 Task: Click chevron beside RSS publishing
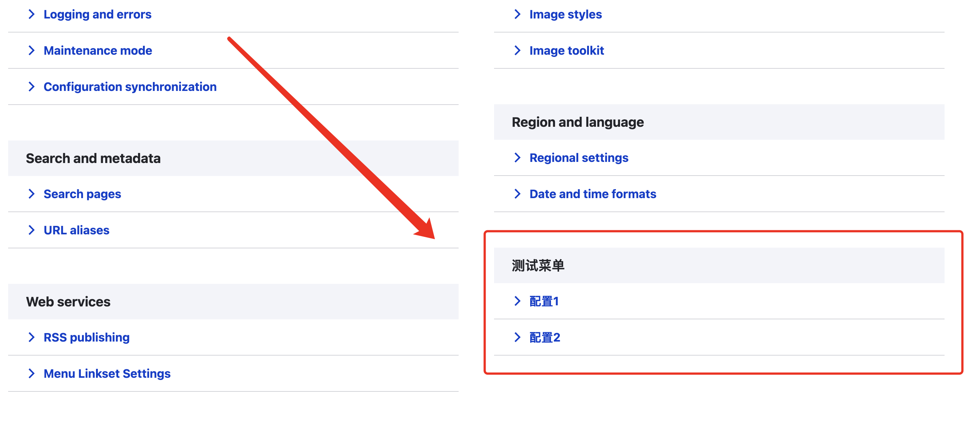[x=32, y=337]
